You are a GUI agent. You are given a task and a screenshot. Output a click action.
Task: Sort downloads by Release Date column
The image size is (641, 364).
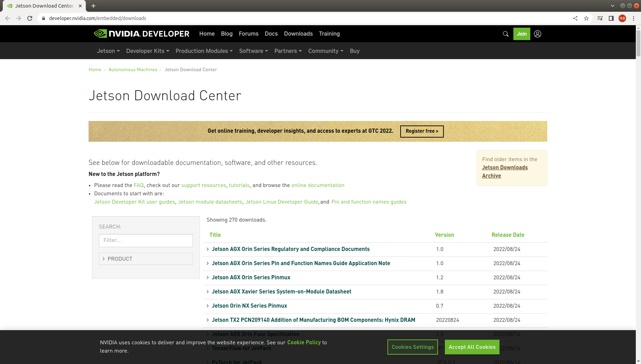tap(508, 235)
